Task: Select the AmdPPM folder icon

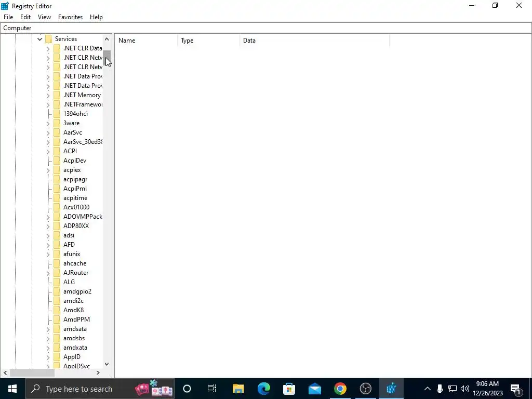Action: point(57,320)
